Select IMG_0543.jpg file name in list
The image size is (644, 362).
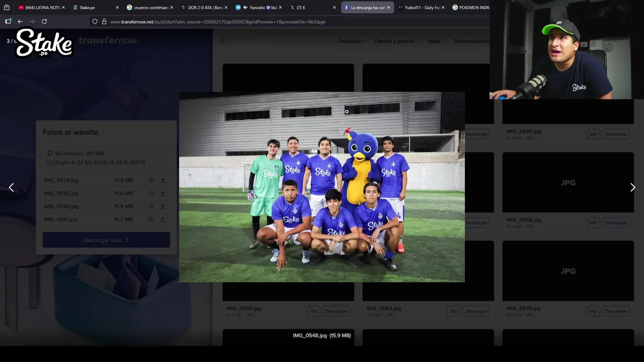point(61,193)
